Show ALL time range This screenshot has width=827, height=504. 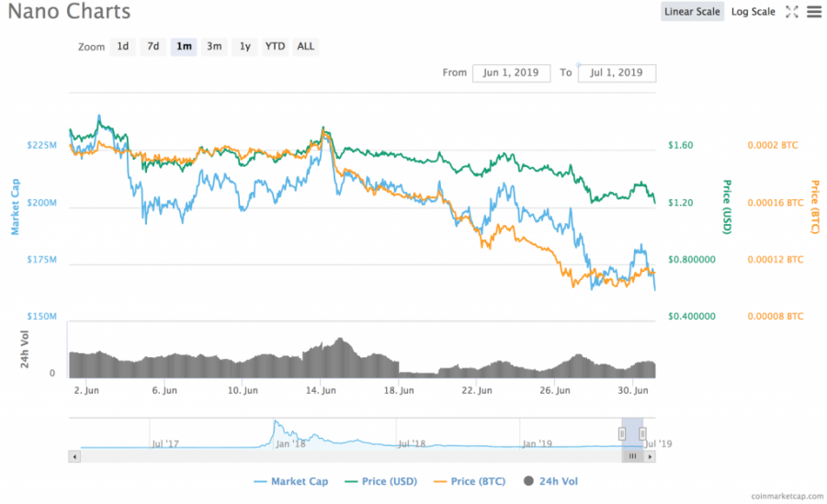tap(305, 47)
